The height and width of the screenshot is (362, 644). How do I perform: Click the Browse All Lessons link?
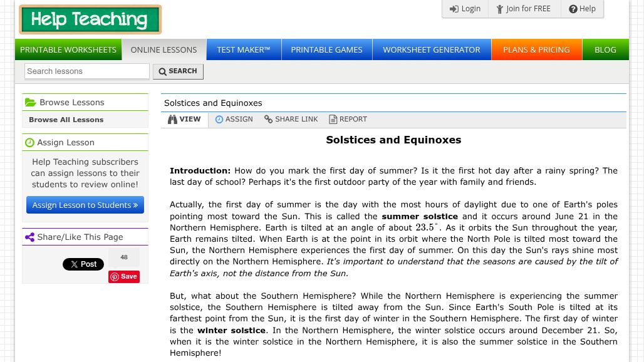pos(66,120)
